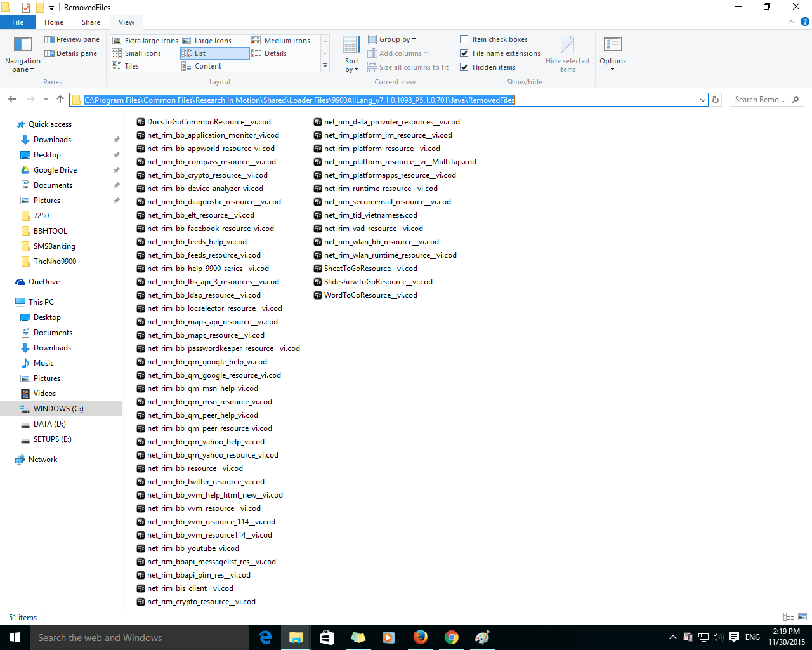The width and height of the screenshot is (812, 650).
Task: Open the File menu tab
Action: [x=18, y=22]
